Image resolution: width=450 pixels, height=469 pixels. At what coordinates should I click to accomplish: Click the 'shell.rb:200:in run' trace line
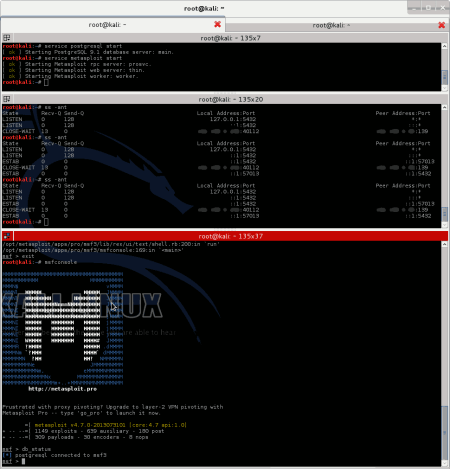(111, 244)
